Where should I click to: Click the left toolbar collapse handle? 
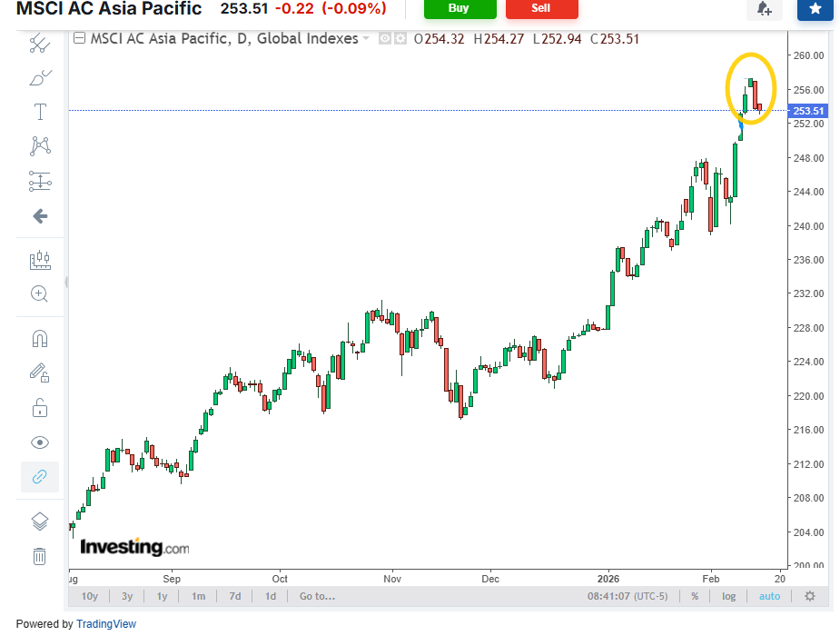tap(66, 282)
